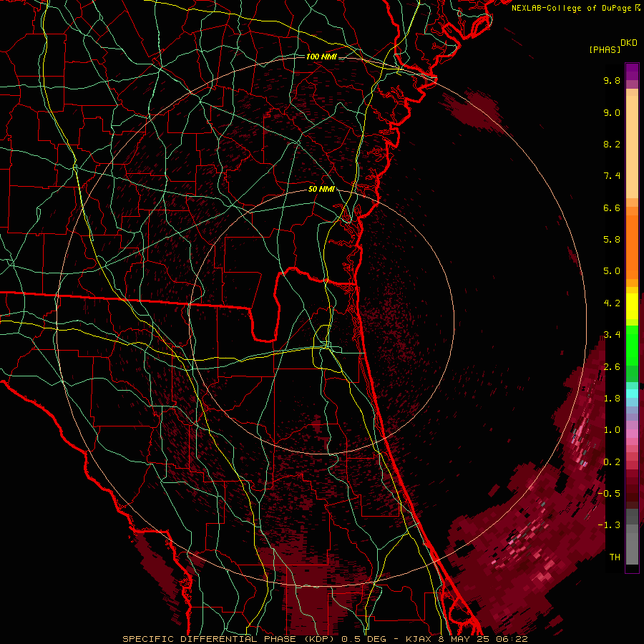The image size is (644, 644).
Task: Click the DKD label above the color scale
Action: tap(629, 43)
